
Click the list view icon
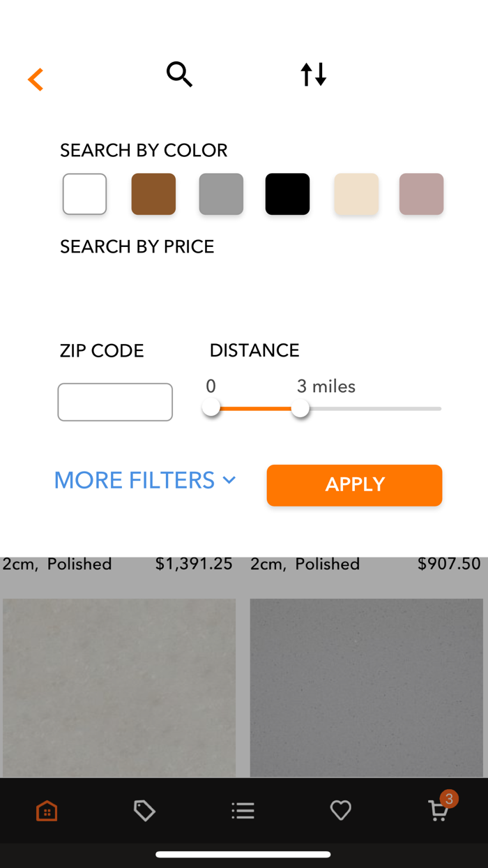[243, 810]
